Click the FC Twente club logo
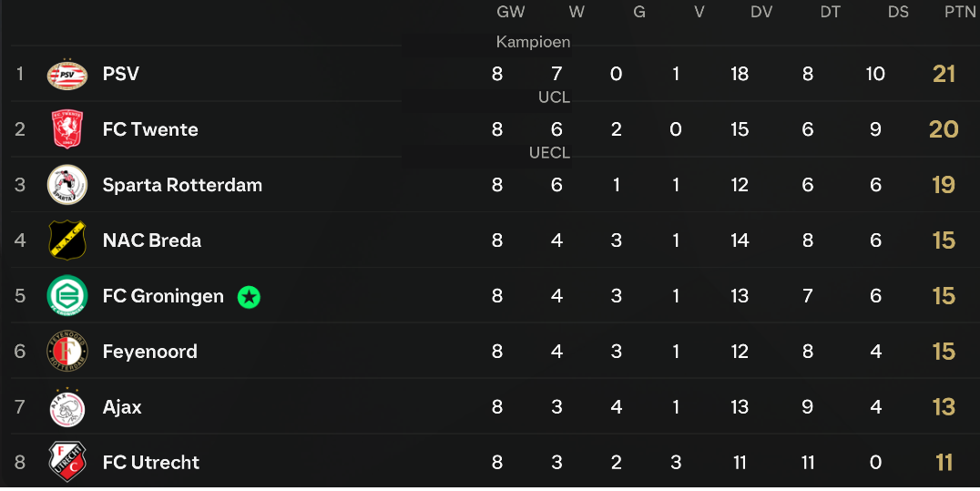Image resolution: width=980 pixels, height=491 pixels. [67, 129]
